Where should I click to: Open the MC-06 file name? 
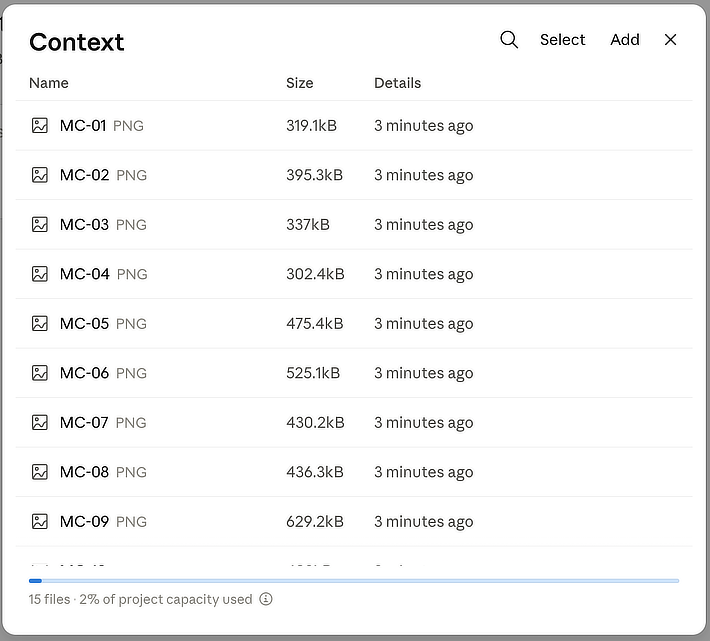point(84,373)
